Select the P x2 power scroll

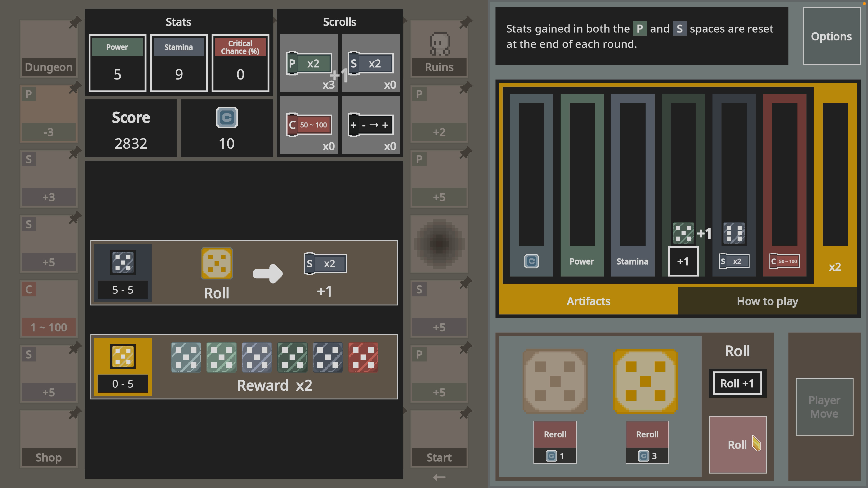coord(309,63)
